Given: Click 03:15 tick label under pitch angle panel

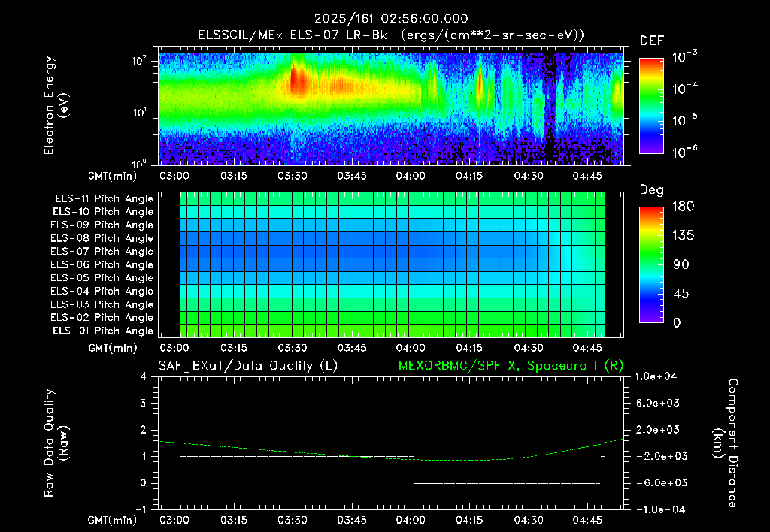Looking at the screenshot, I should (x=233, y=348).
